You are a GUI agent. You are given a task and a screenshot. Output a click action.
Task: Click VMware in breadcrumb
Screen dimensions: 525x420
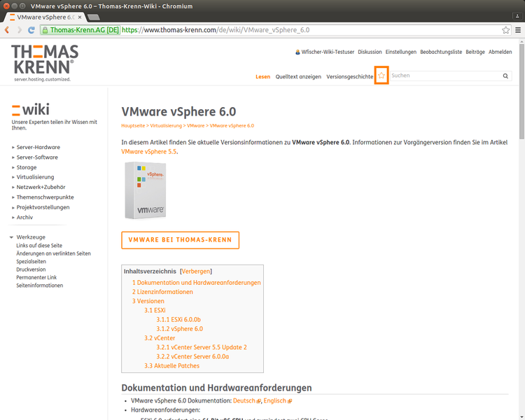(195, 125)
